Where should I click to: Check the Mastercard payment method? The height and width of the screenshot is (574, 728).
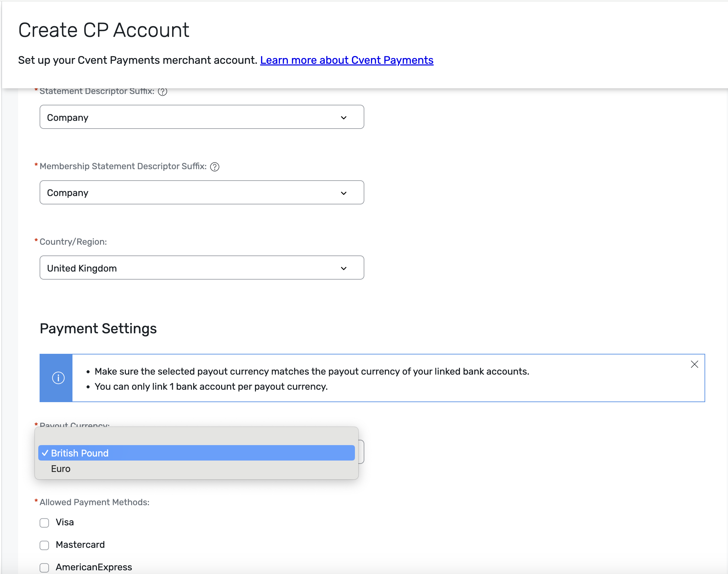pyautogui.click(x=44, y=545)
